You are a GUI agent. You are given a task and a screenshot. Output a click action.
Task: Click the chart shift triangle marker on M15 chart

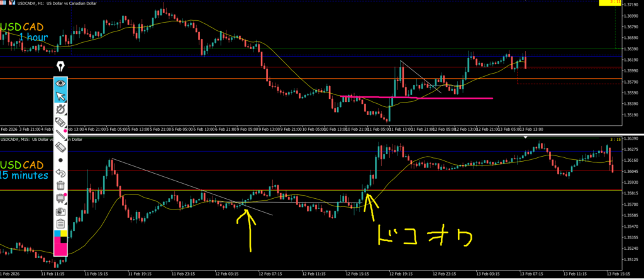(526, 137)
